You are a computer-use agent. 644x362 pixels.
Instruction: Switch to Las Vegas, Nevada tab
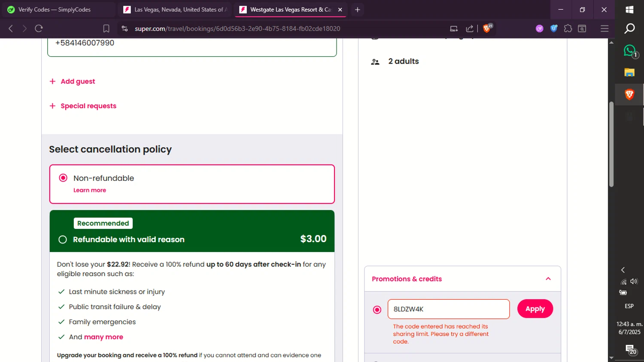(175, 9)
